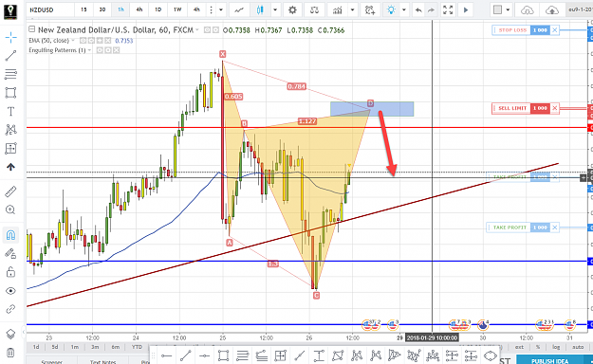
Task: Open ideas lightbulb dropdown arrow
Action: click(404, 10)
